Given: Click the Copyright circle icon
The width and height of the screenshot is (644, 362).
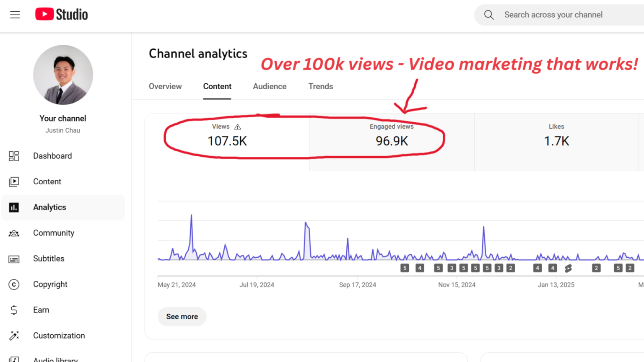Looking at the screenshot, I should point(14,284).
